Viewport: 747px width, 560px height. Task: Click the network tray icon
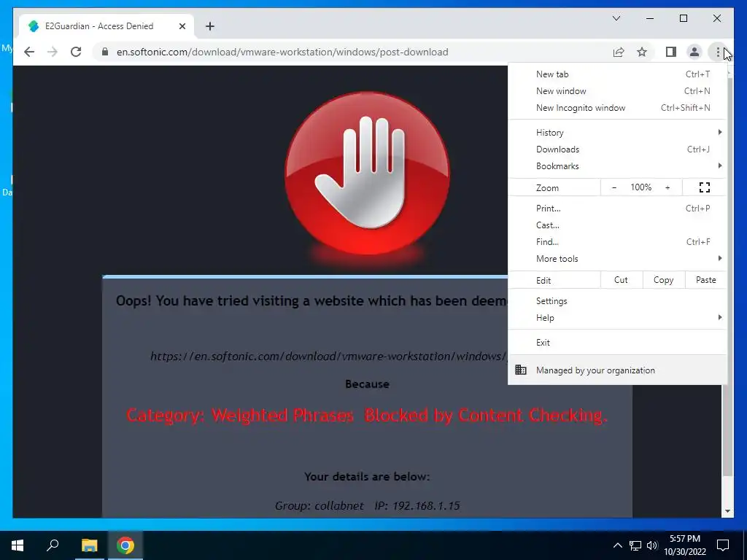click(x=635, y=545)
